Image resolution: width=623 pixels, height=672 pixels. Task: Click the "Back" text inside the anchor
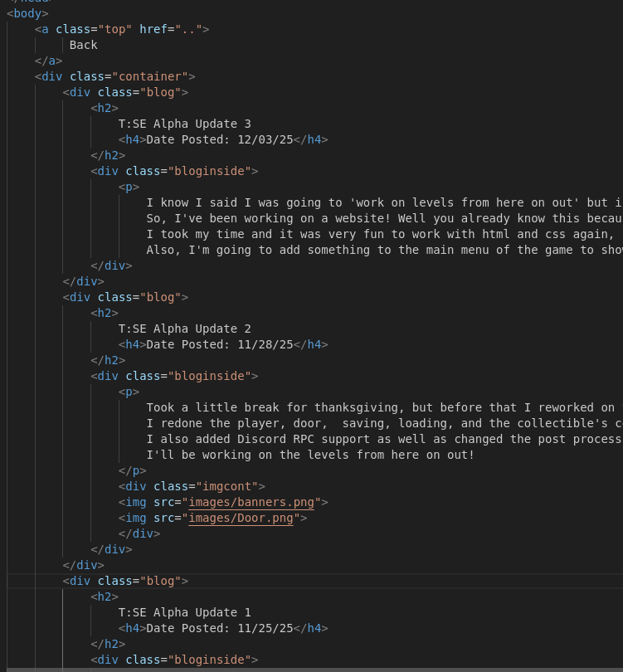[83, 45]
